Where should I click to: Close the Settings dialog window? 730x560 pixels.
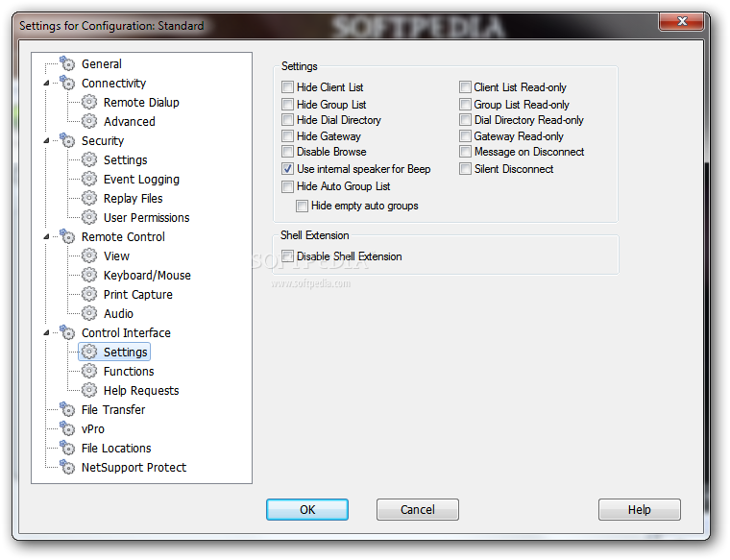[682, 21]
